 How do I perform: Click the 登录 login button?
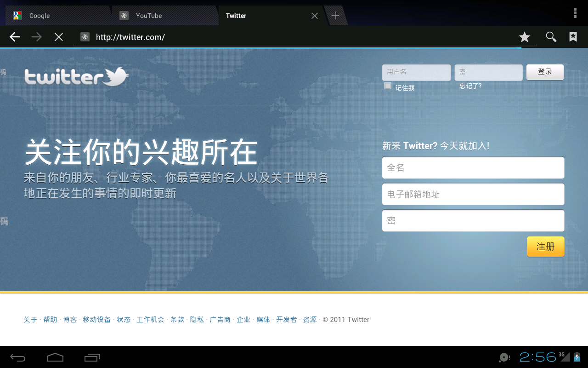[545, 72]
